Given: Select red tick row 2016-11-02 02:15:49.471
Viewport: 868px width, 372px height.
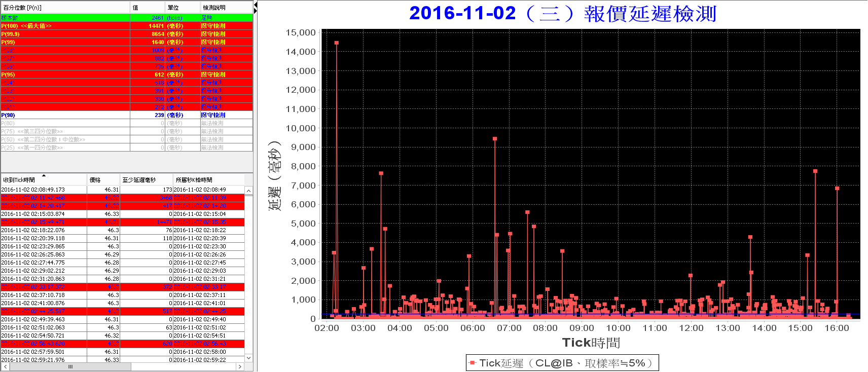Looking at the screenshot, I should [123, 222].
